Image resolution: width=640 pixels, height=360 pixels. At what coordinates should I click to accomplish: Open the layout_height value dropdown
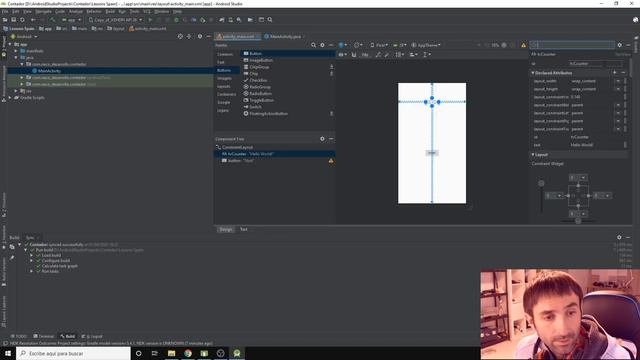click(618, 89)
